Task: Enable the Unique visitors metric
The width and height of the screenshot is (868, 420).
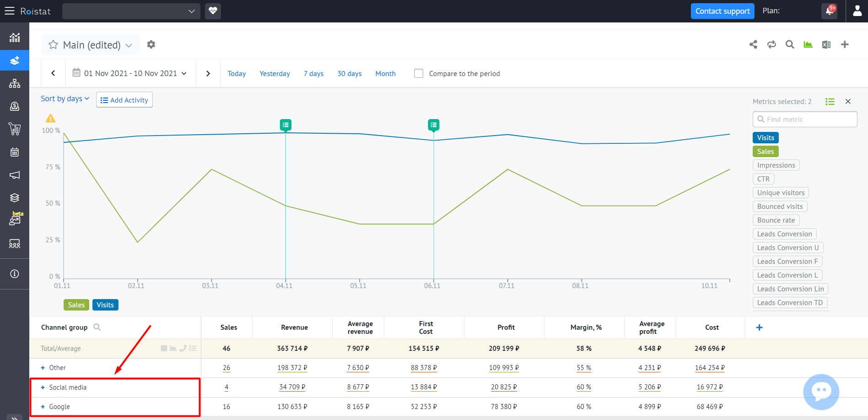Action: [781, 193]
